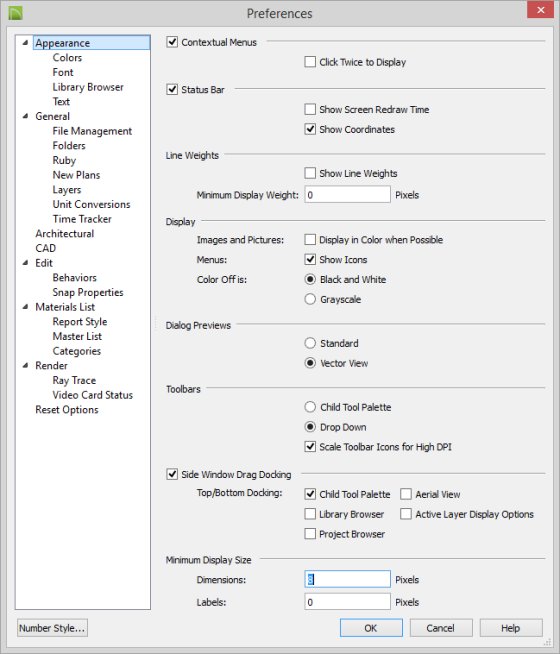Collapse the Edit tree node
560x654 pixels.
[25, 263]
